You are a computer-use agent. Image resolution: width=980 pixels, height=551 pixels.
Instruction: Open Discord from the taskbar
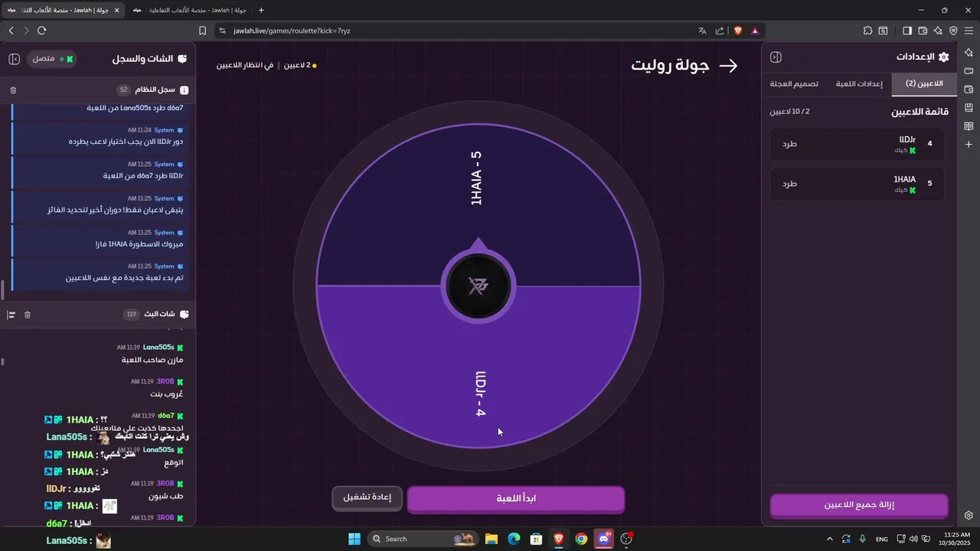point(604,539)
